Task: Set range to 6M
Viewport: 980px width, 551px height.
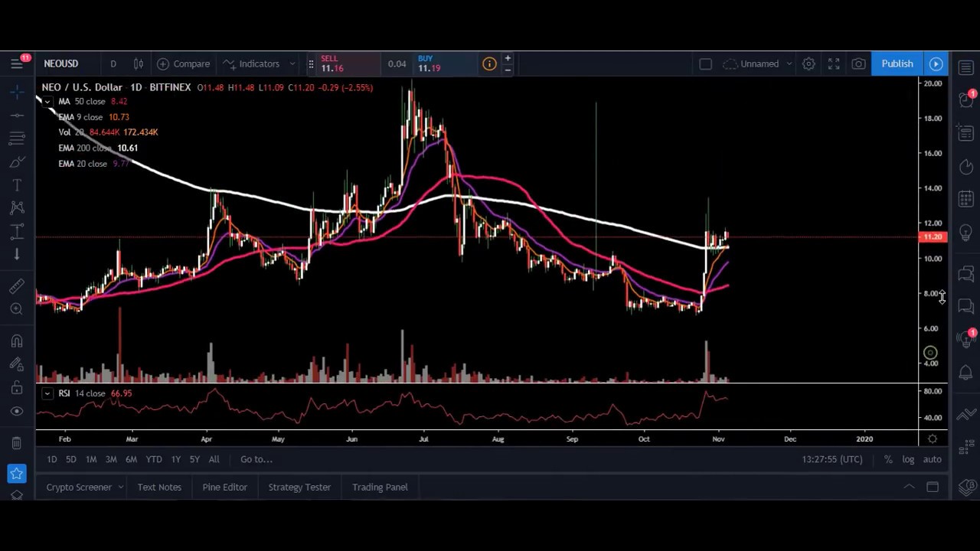Action: [x=131, y=459]
